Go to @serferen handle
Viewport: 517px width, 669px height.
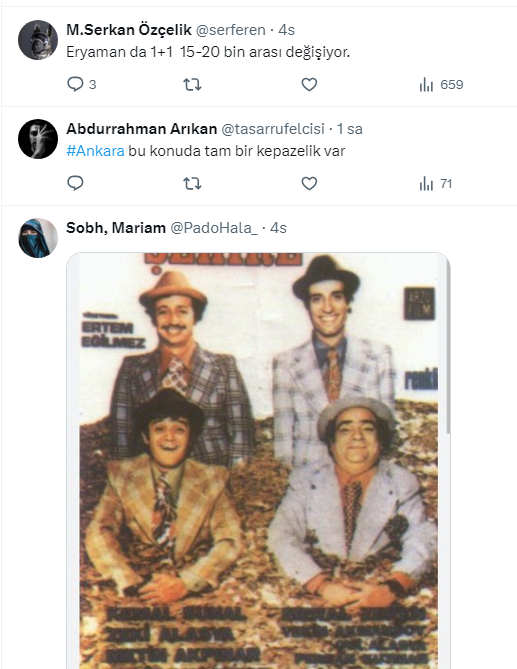tap(230, 30)
